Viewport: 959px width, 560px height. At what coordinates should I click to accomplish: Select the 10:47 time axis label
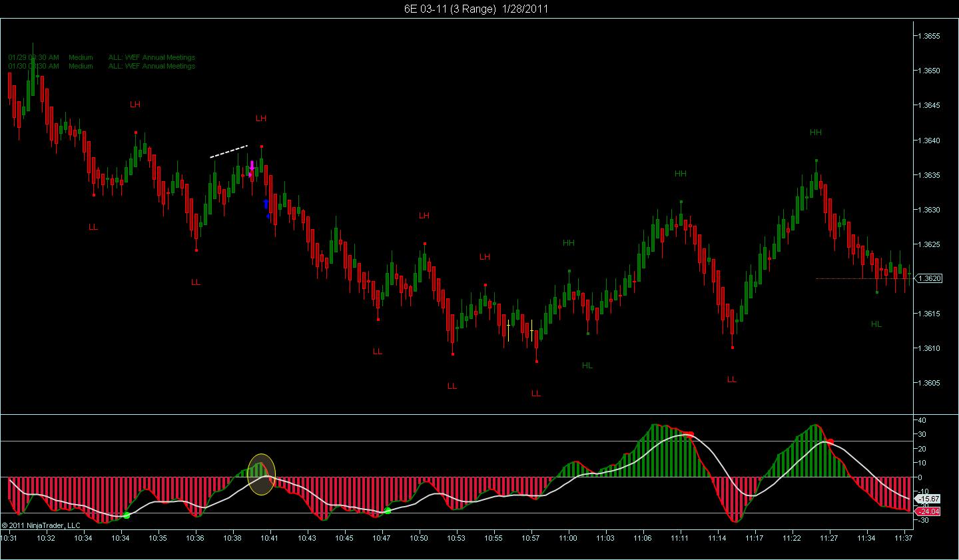tap(382, 537)
